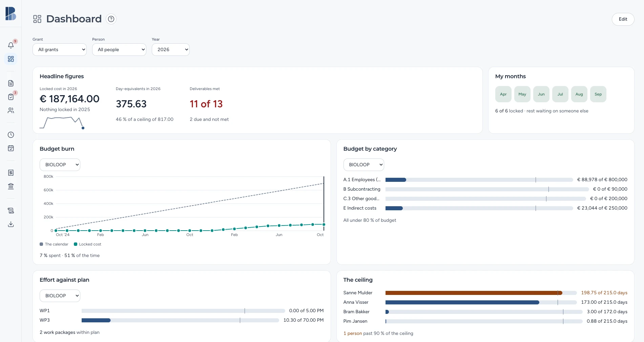Open the Year 2026 dropdown
This screenshot has width=644, height=342.
point(171,49)
